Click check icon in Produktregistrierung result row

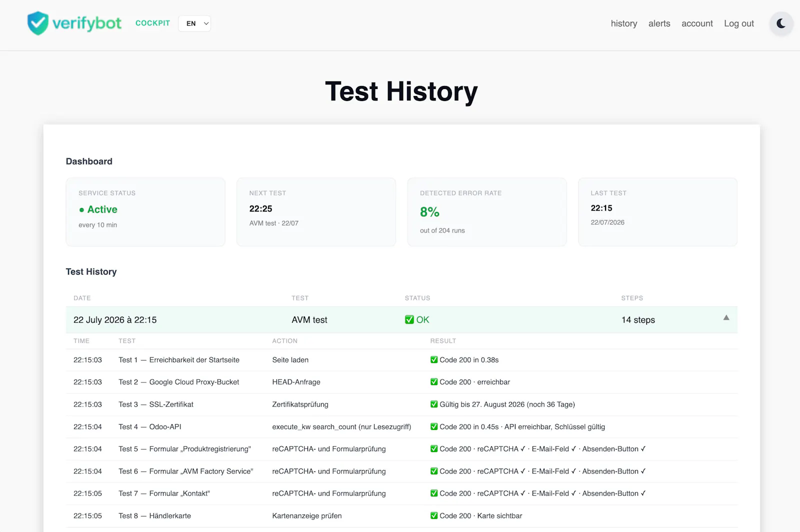tap(434, 448)
